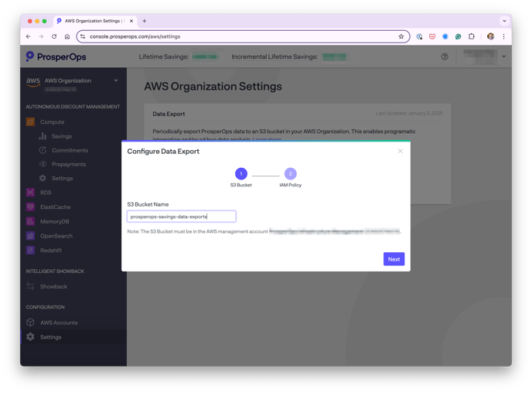
Task: Click the Configuration Settings gear icon
Action: 30,337
